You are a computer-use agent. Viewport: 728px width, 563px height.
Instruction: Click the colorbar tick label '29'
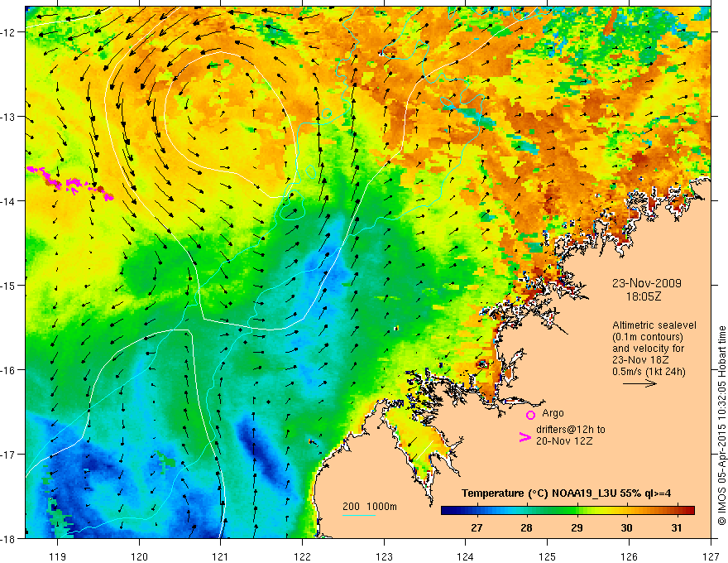[x=577, y=527]
